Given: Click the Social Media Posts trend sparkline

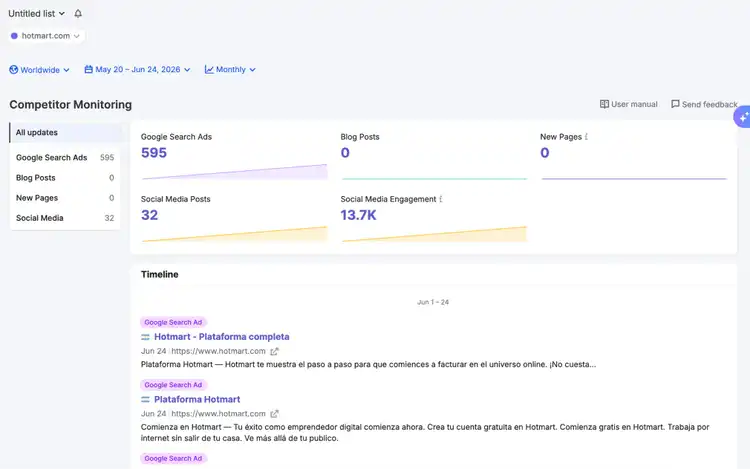Looking at the screenshot, I should 234,234.
